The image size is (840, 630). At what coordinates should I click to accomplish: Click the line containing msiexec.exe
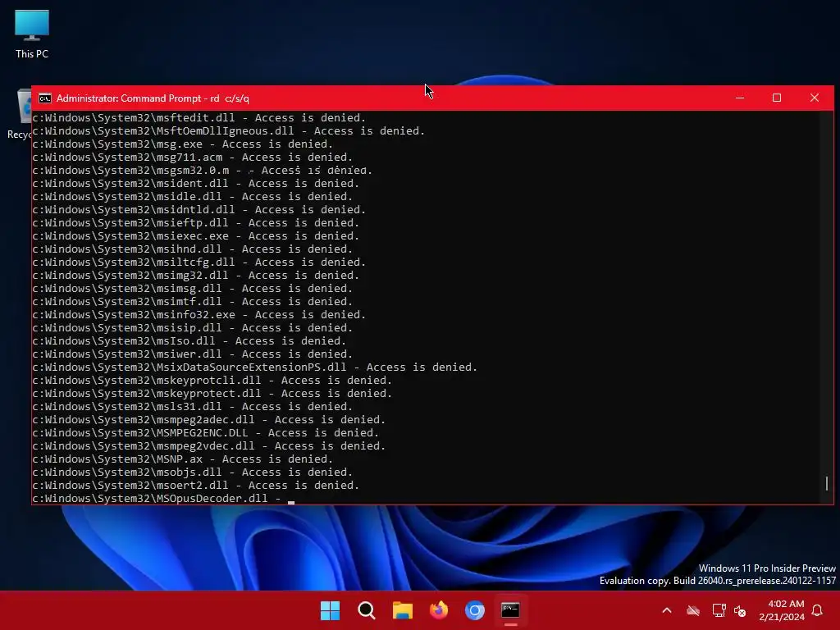[196, 235]
